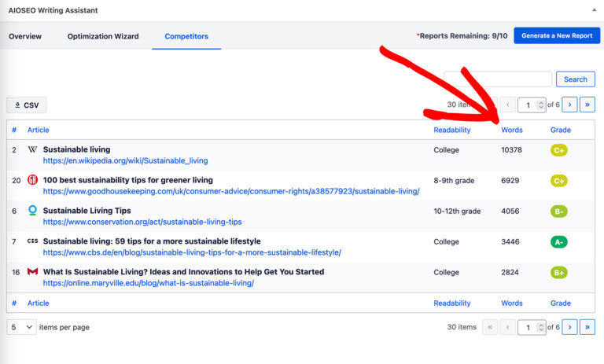Open the Wikipedia Sustainable_living URL link
The height and width of the screenshot is (364, 604).
[125, 160]
